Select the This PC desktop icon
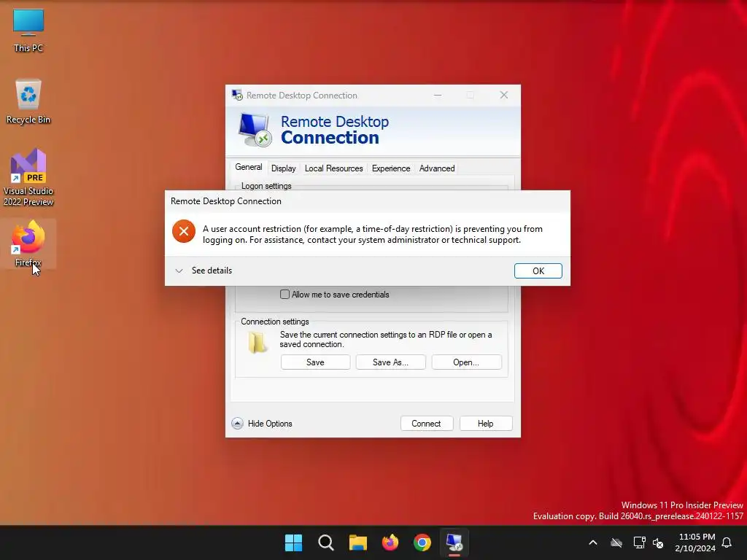 (28, 31)
